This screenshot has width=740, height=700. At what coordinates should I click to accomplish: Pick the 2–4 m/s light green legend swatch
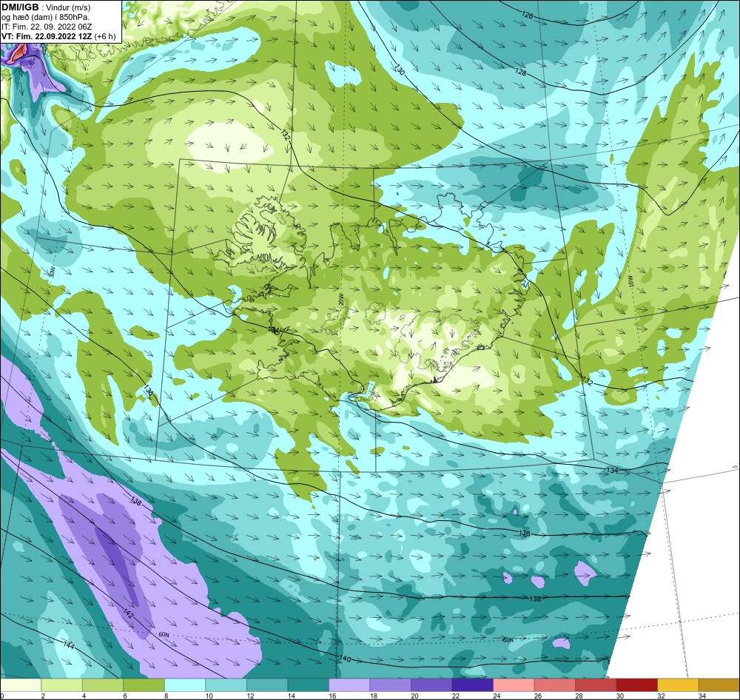pyautogui.click(x=62, y=684)
